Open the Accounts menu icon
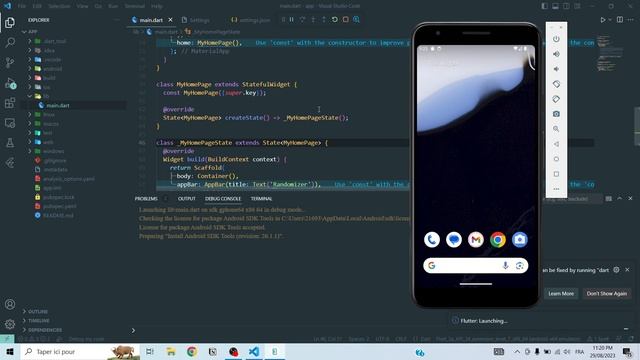This screenshot has height=360, width=640. [10, 304]
